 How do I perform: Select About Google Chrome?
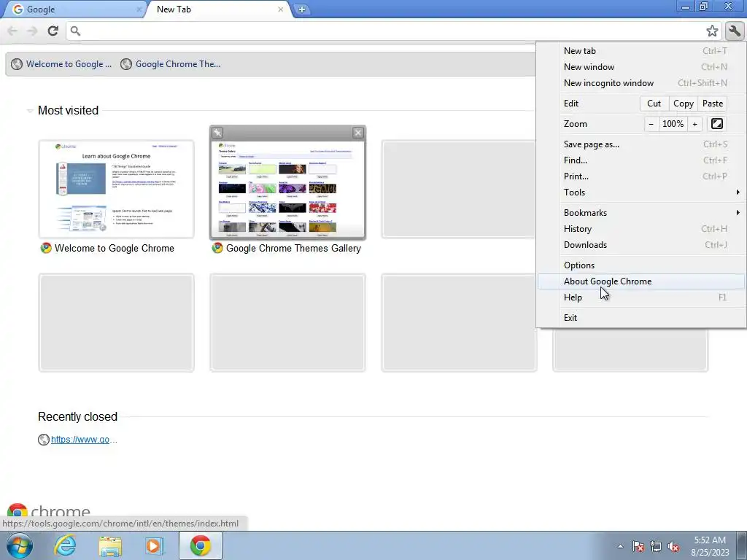coord(641,281)
